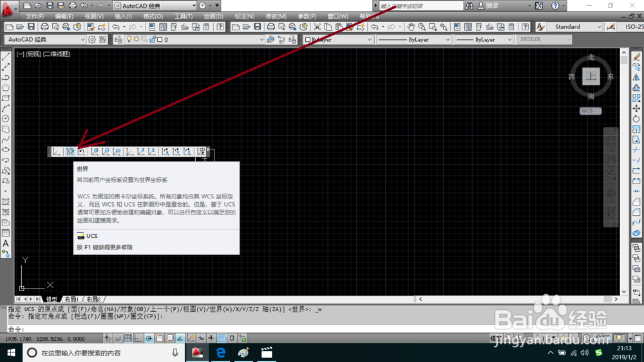Click the Dimension Style icon beside ISO-25
644x362 pixels.
(611, 26)
